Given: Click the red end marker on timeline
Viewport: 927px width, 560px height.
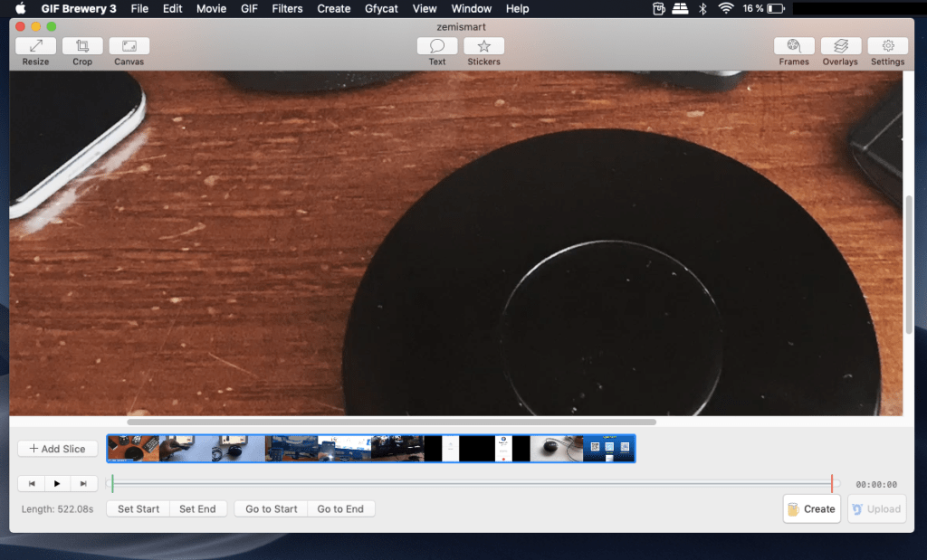Looking at the screenshot, I should click(x=832, y=484).
